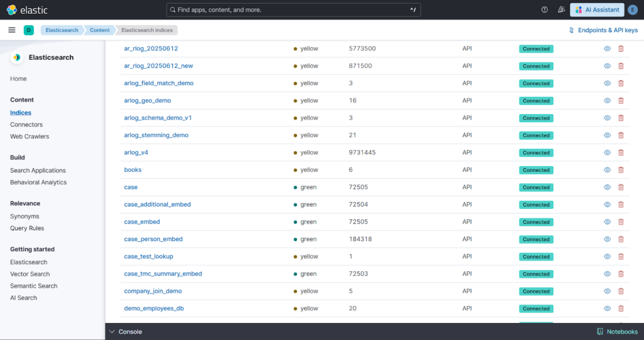
Task: Click the Content breadcrumb
Action: click(99, 30)
